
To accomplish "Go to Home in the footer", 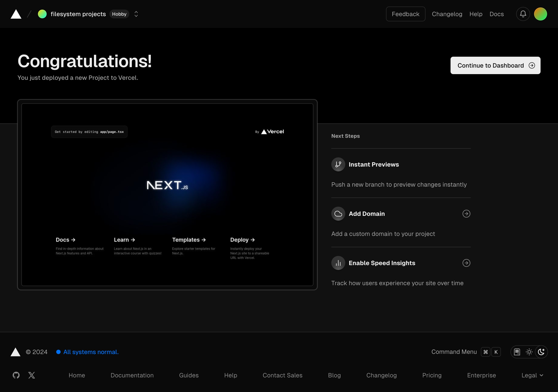I will [77, 375].
